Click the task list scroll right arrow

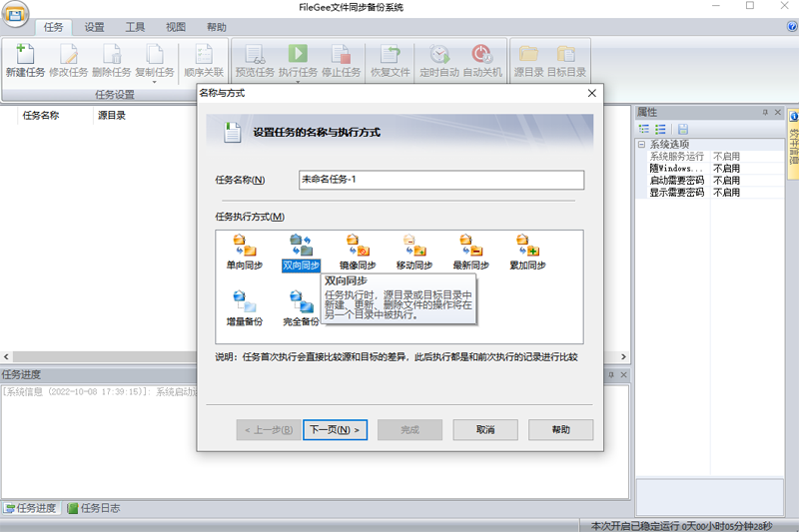coord(623,357)
